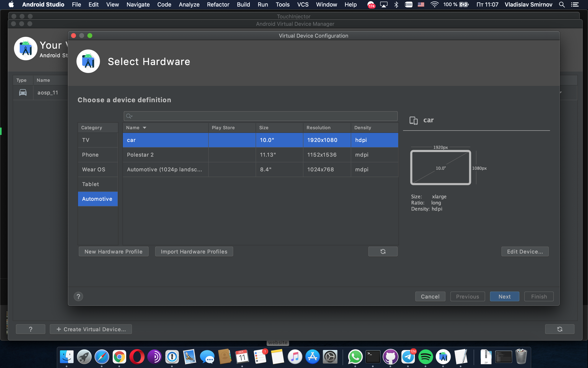
Task: Open the Analyze menu
Action: click(x=189, y=4)
